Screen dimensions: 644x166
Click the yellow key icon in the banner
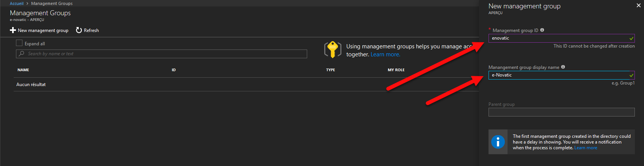pyautogui.click(x=333, y=49)
